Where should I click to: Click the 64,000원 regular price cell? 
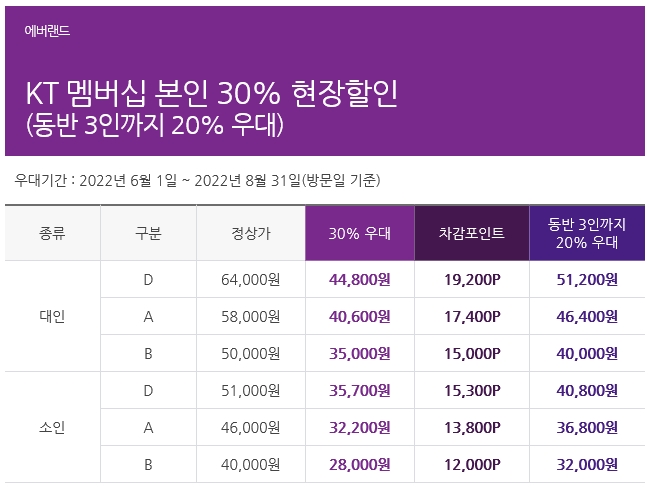(250, 280)
